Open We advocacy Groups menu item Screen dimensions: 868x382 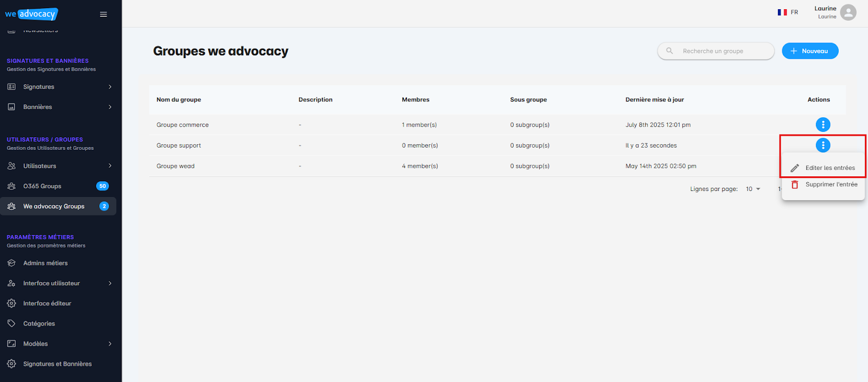coord(58,206)
